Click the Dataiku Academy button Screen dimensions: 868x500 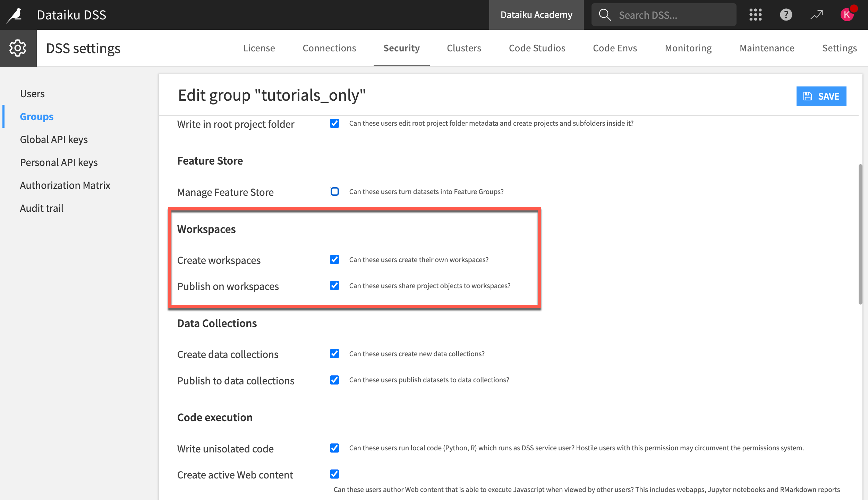(x=536, y=15)
